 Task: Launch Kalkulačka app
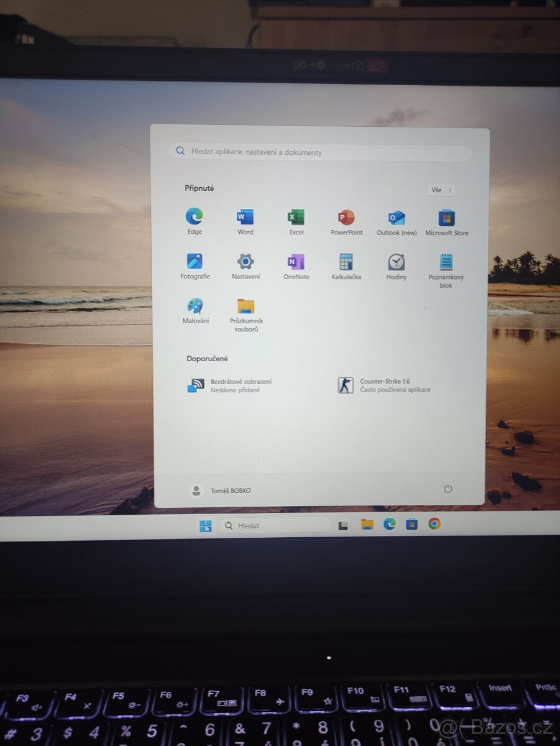tap(346, 262)
